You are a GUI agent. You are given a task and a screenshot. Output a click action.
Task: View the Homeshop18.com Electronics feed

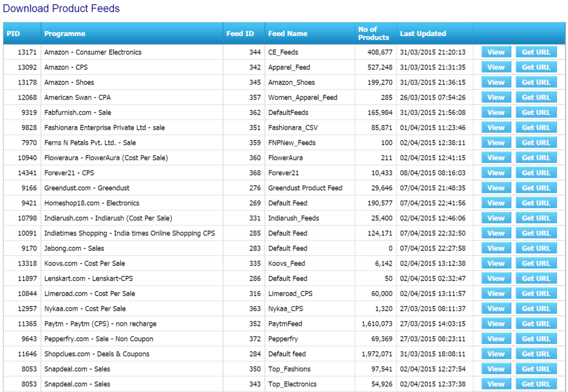[495, 203]
